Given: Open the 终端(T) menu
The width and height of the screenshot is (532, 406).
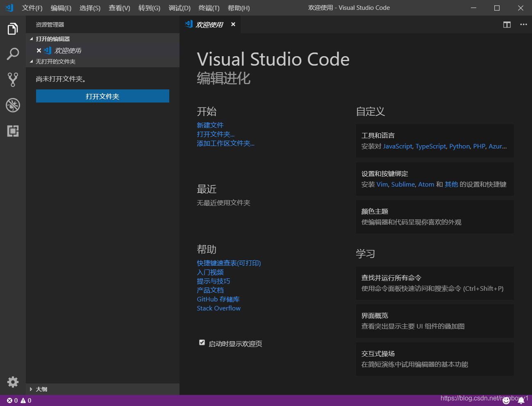Looking at the screenshot, I should (209, 8).
